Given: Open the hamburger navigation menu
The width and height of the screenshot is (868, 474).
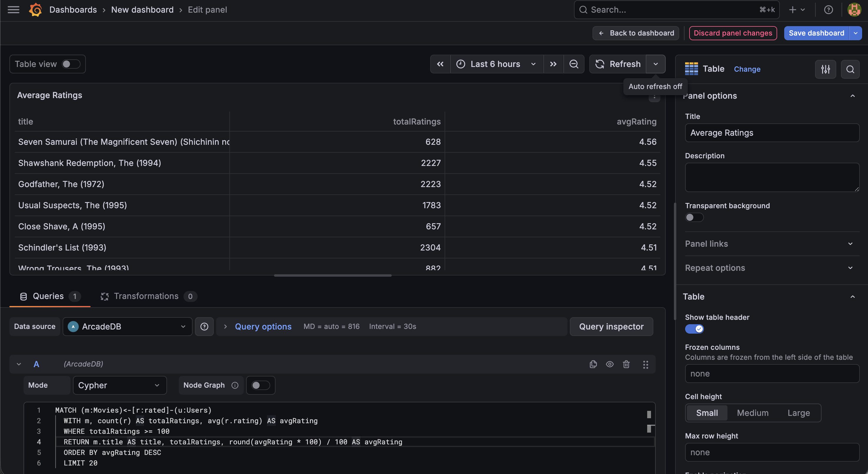Looking at the screenshot, I should 14,10.
